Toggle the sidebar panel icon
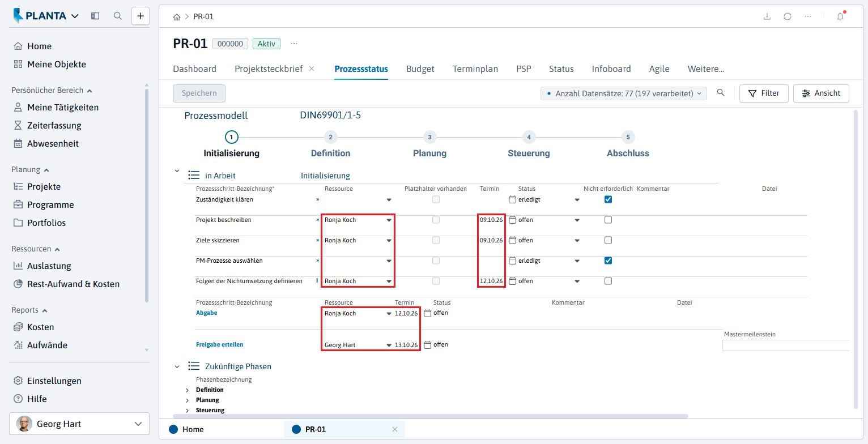Image resolution: width=868 pixels, height=444 pixels. 95,16
